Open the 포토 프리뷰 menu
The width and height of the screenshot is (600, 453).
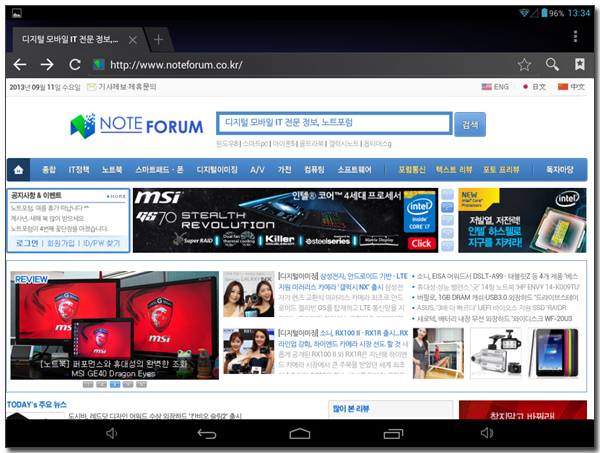pyautogui.click(x=501, y=169)
